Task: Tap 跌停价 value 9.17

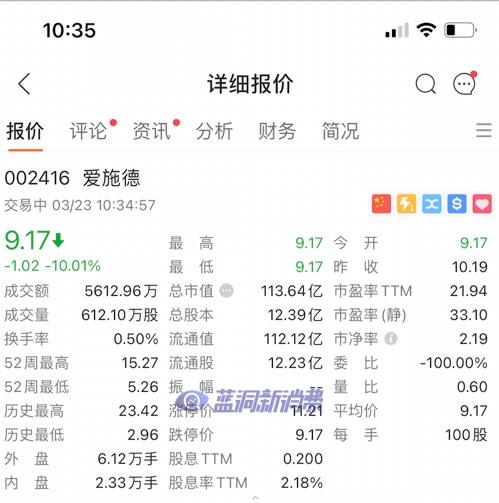Action: coord(309,435)
